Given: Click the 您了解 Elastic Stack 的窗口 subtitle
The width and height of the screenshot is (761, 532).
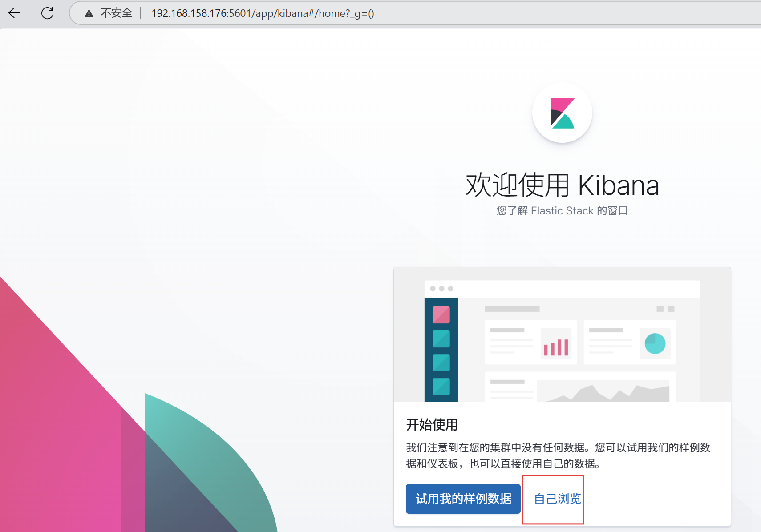Looking at the screenshot, I should coord(562,211).
